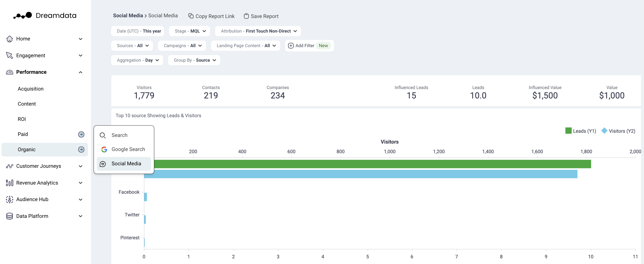Open the Attribution First Touch Non-Direct dropdown

point(258,31)
